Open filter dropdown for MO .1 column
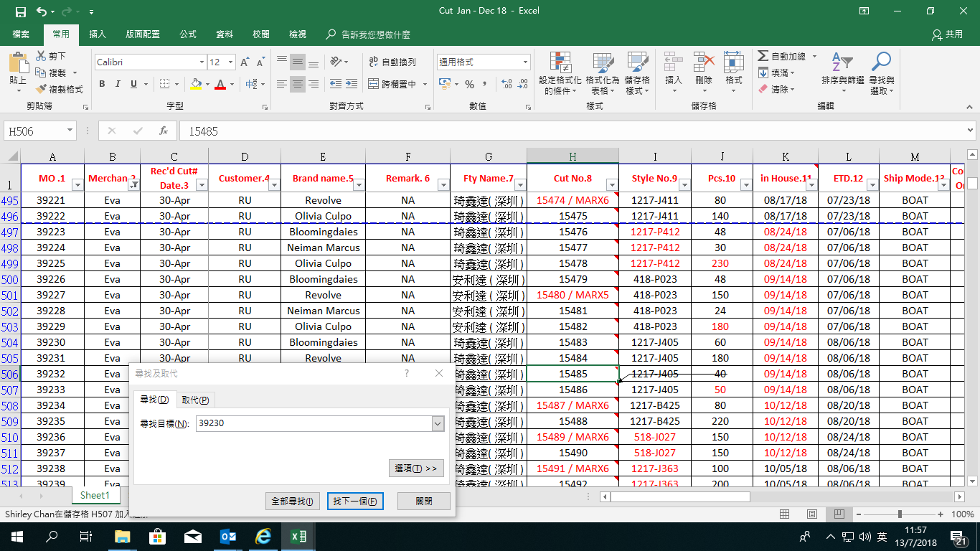980x551 pixels. point(77,185)
